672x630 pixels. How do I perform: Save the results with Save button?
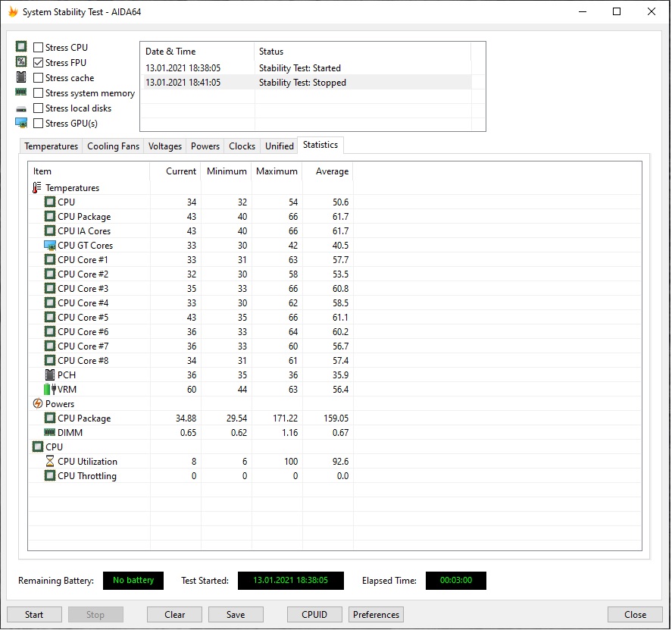pyautogui.click(x=236, y=615)
